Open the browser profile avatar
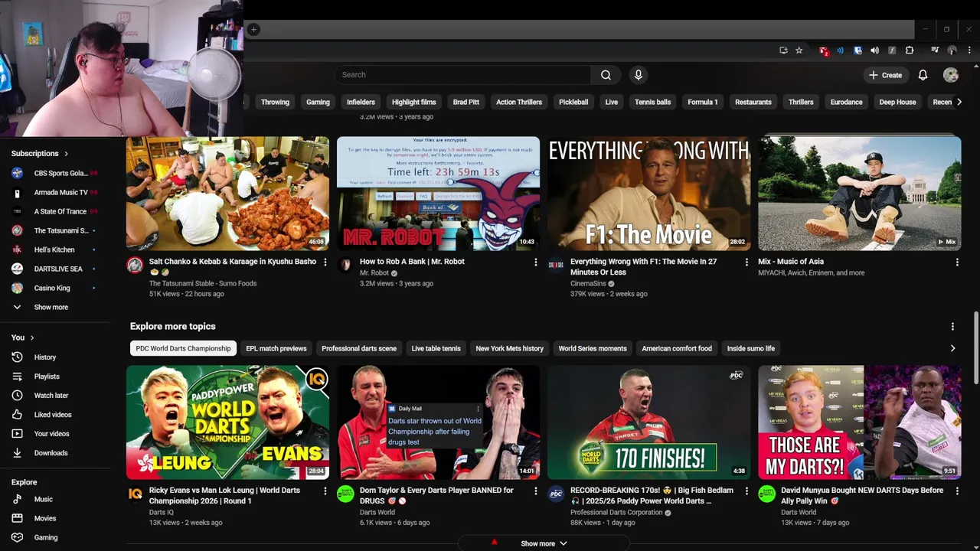 (x=952, y=51)
